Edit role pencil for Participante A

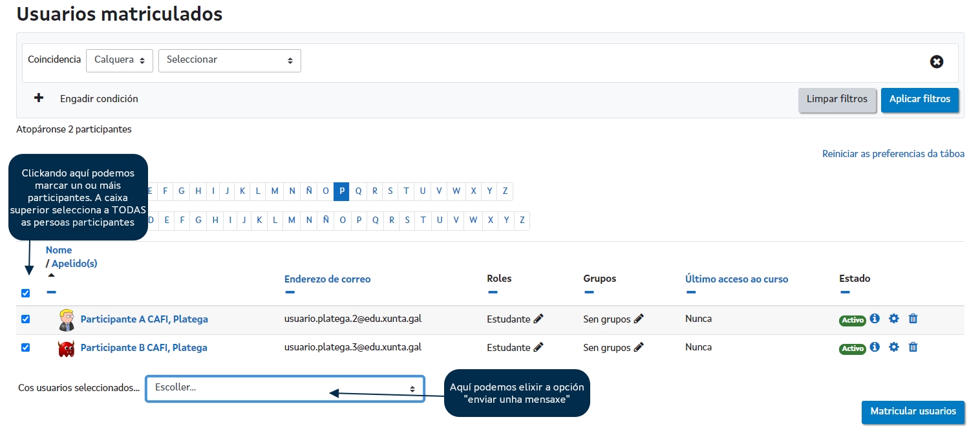[x=538, y=319]
